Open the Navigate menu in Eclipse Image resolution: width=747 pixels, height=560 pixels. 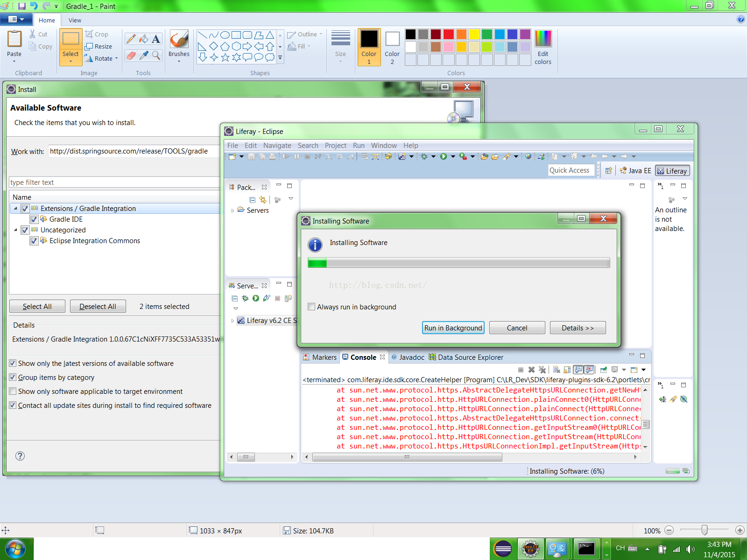point(277,146)
